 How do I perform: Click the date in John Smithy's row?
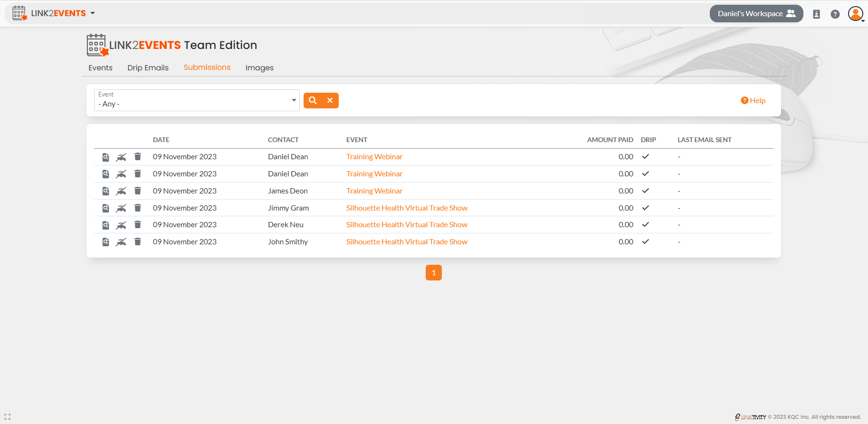click(185, 242)
